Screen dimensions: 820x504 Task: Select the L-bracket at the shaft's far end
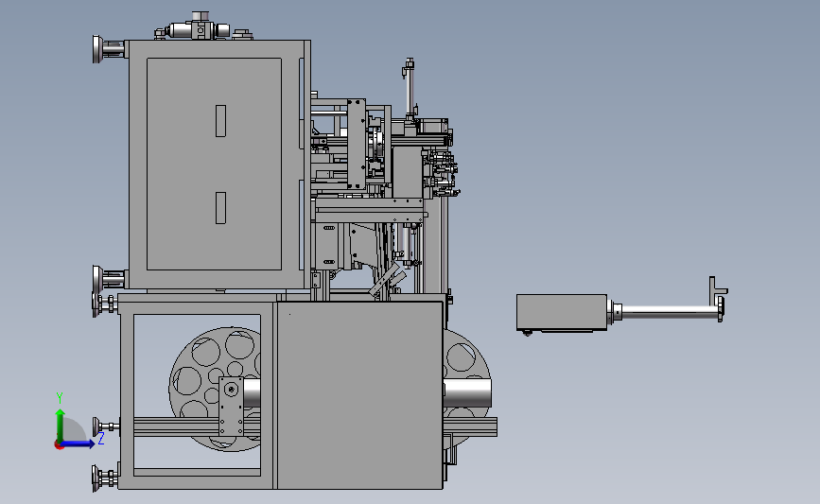tap(717, 292)
